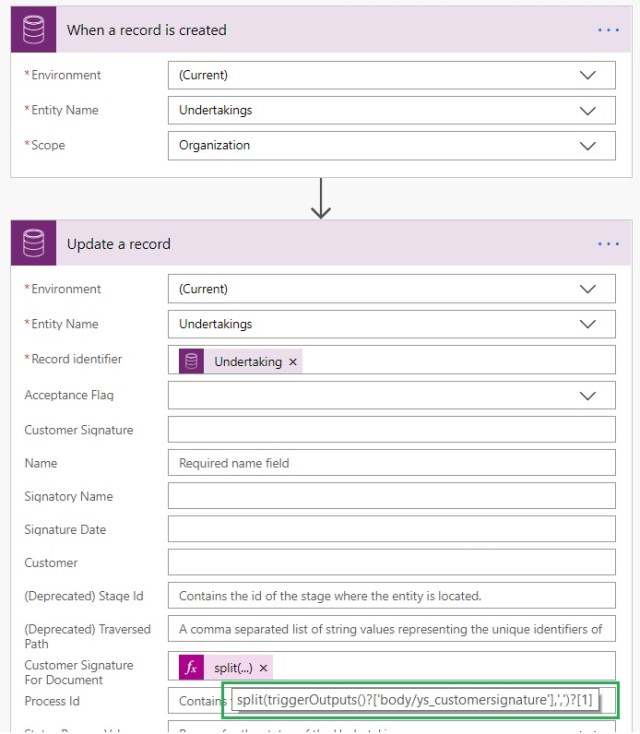640x734 pixels.
Task: Click the Customer Signature input field
Action: coord(391,430)
